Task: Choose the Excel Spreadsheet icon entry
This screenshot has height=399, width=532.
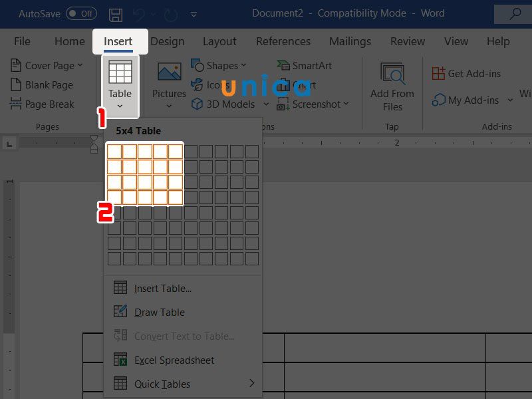Action: 120,359
